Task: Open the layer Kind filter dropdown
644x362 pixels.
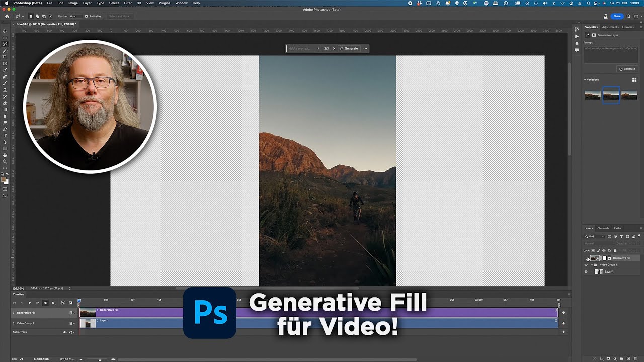Action: [595, 236]
